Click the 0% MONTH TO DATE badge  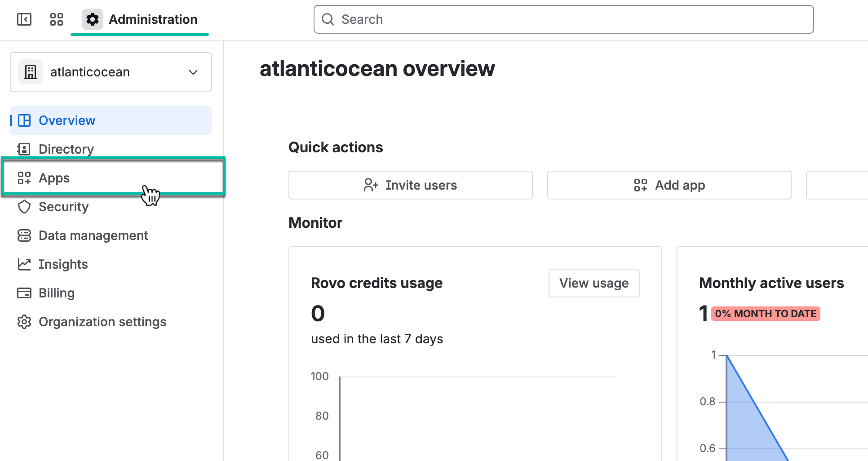766,314
